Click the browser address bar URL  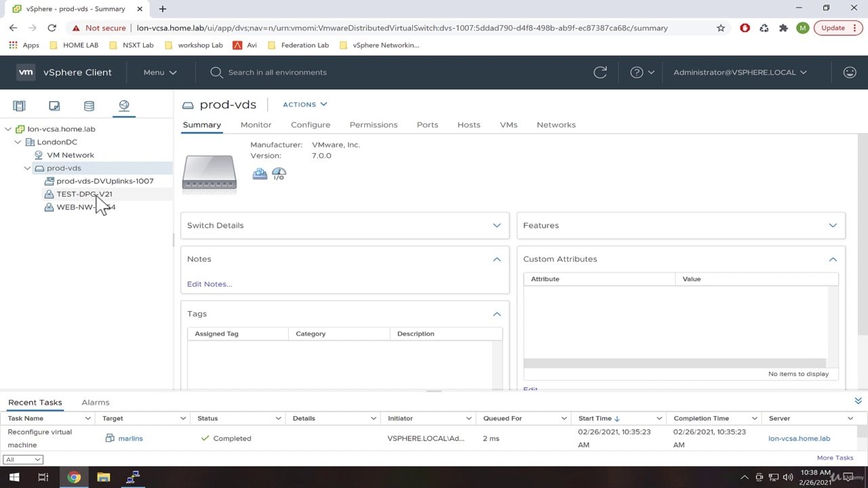tap(402, 28)
